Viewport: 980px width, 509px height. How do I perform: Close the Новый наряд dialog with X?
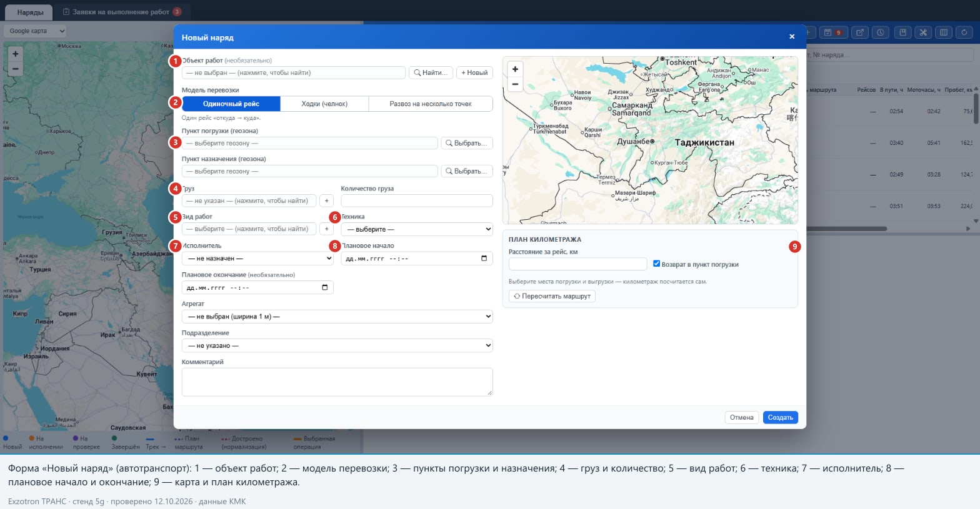pyautogui.click(x=792, y=37)
